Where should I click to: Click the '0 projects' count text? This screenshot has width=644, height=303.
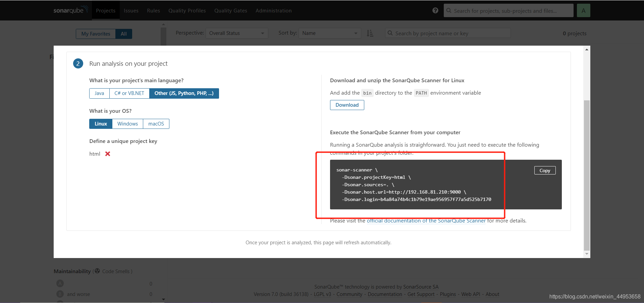coord(575,34)
